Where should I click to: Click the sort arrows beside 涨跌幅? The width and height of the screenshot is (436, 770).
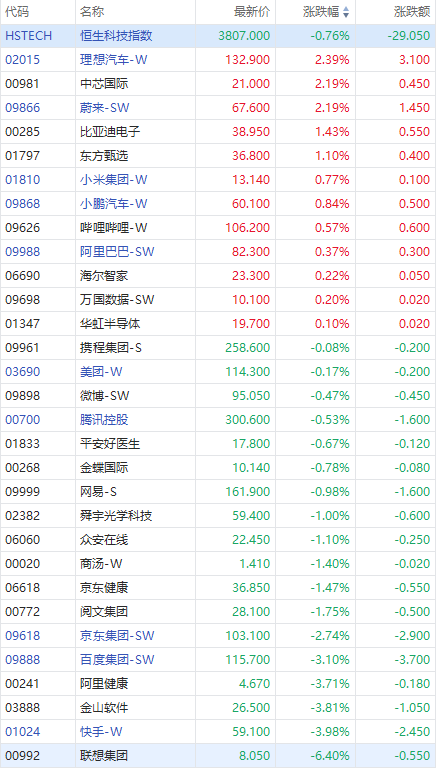click(346, 12)
